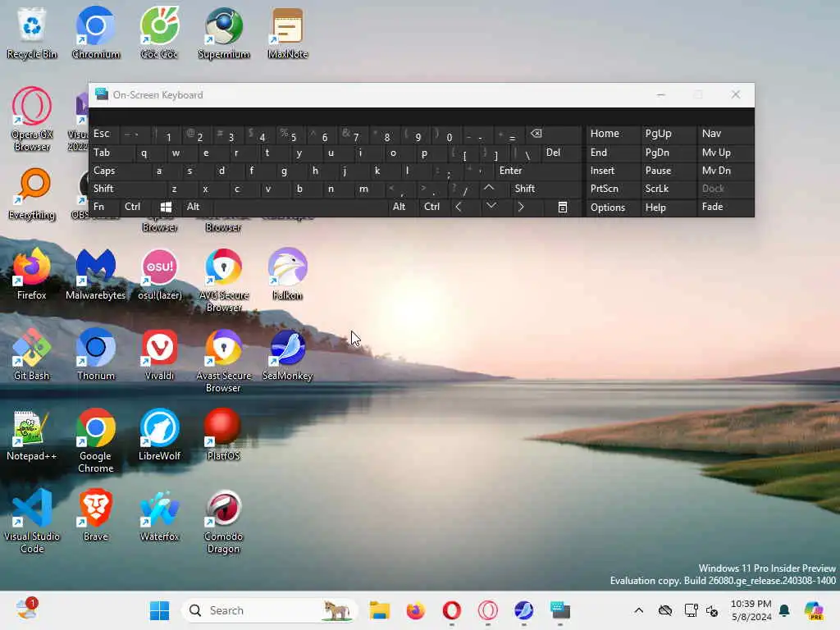
Task: Click the PgUp key
Action: click(667, 134)
